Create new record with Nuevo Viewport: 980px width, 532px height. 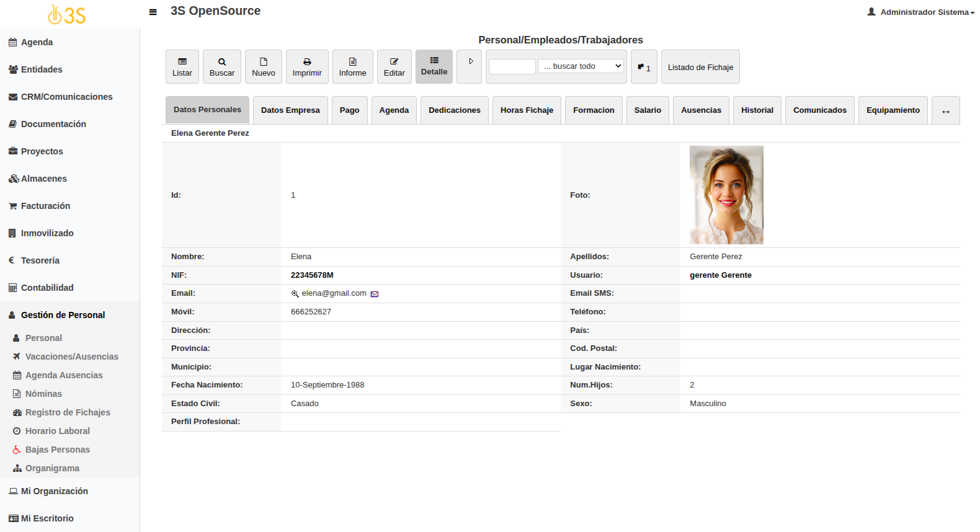264,67
